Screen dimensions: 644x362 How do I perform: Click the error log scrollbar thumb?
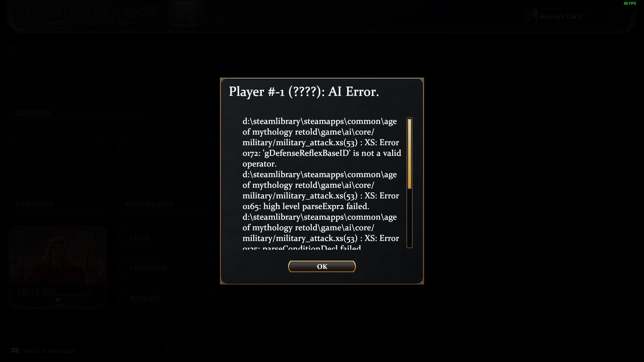click(409, 154)
